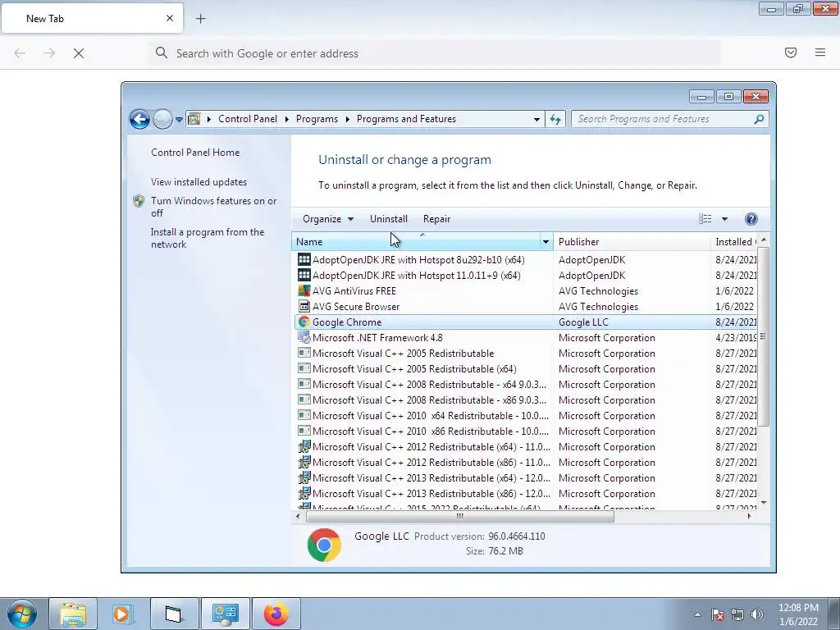Open the Organize menu
This screenshot has width=840, height=630.
click(328, 219)
